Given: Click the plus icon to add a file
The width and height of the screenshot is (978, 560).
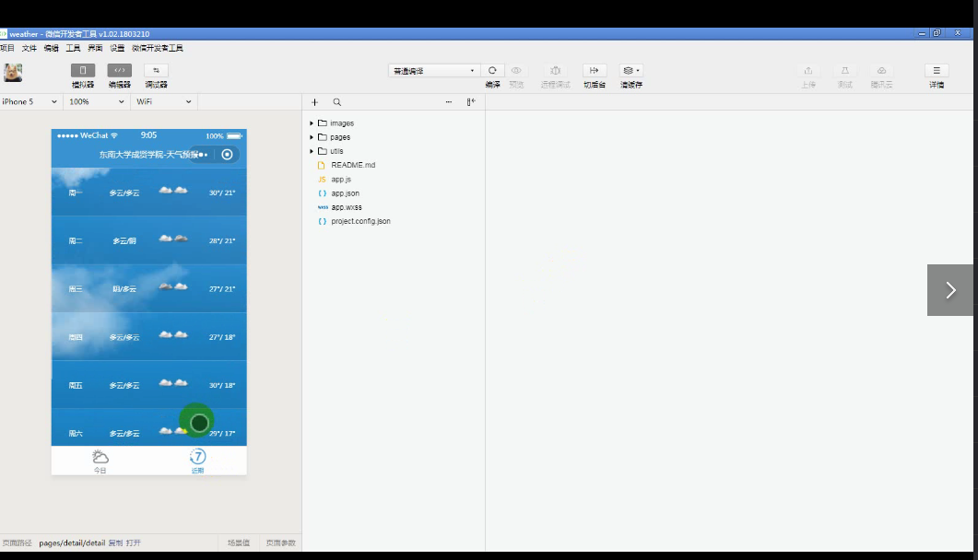Looking at the screenshot, I should pos(314,102).
